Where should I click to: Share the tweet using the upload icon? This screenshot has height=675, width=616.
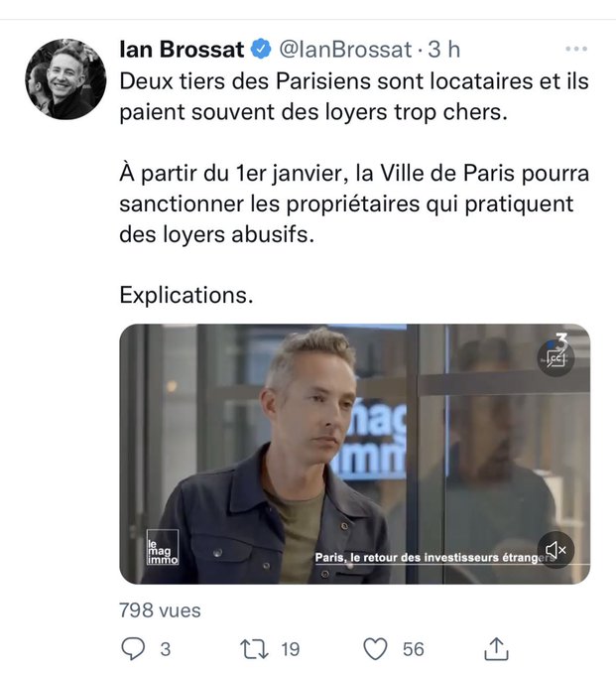[x=496, y=649]
